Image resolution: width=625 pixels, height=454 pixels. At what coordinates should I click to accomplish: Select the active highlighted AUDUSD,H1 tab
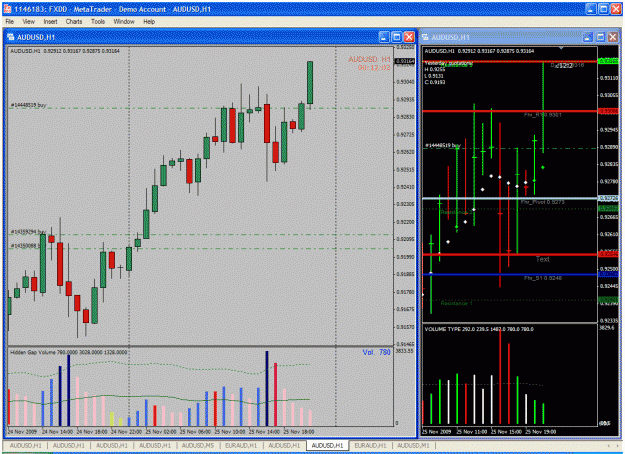point(327,445)
